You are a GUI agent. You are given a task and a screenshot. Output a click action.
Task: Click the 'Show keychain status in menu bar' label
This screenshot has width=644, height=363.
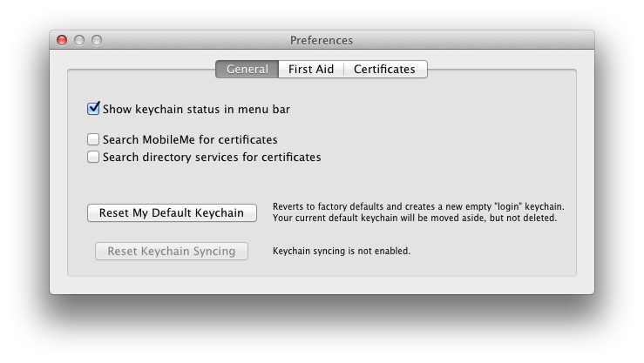click(x=196, y=109)
